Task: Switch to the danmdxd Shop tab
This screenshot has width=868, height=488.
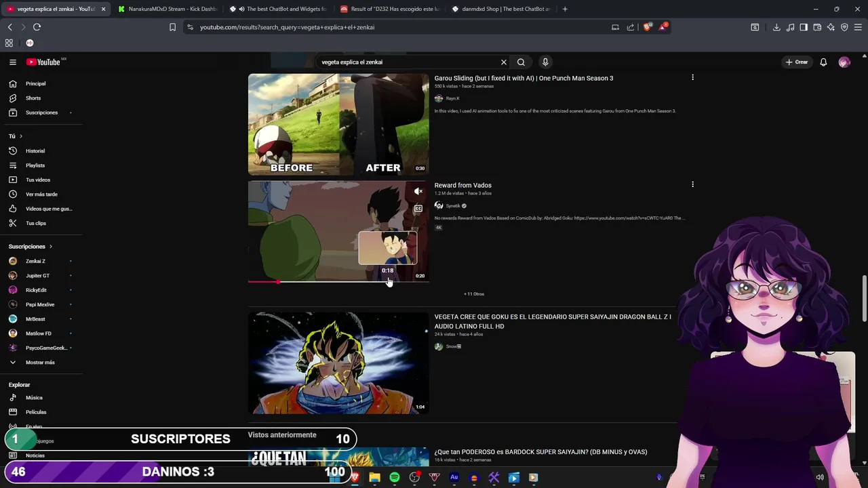Action: click(502, 9)
